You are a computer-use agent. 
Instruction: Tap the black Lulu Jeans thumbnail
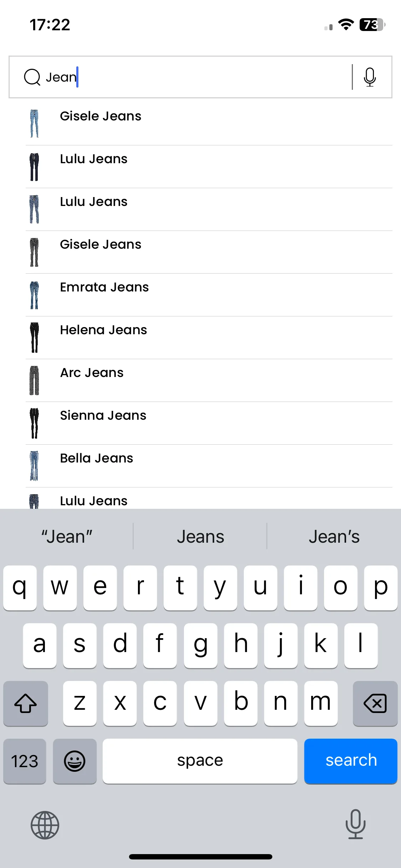click(34, 167)
